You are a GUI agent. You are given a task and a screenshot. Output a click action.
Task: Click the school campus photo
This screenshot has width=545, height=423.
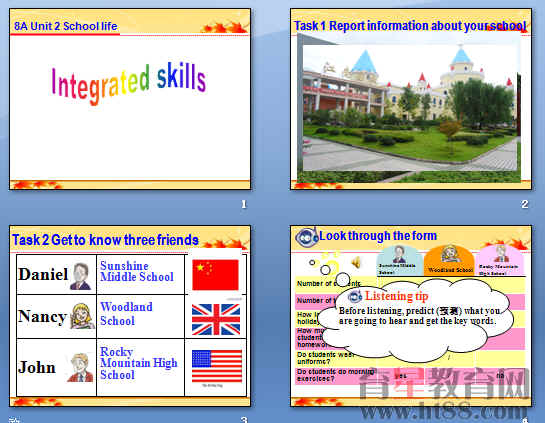(411, 108)
